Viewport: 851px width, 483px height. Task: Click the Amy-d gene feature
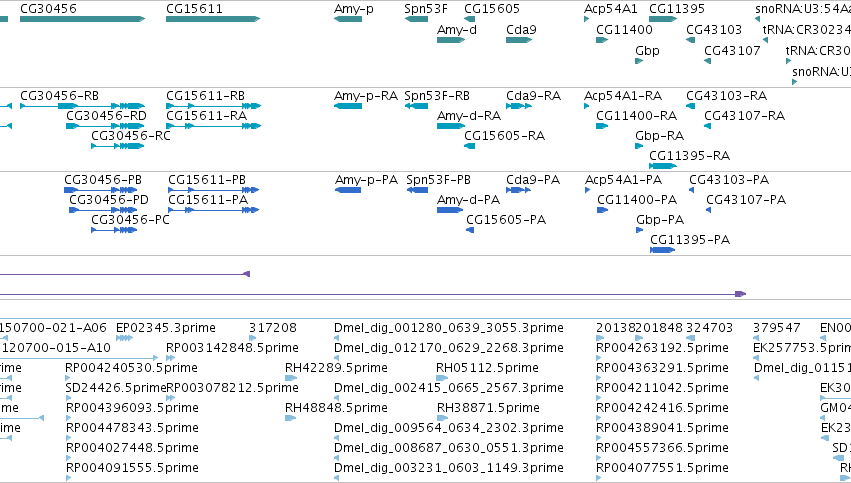point(451,40)
